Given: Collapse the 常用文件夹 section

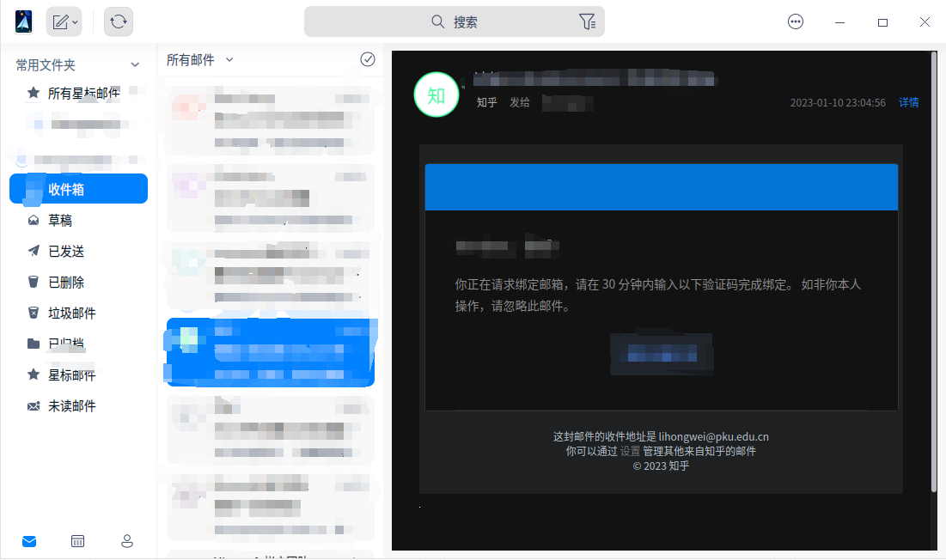Looking at the screenshot, I should (135, 64).
